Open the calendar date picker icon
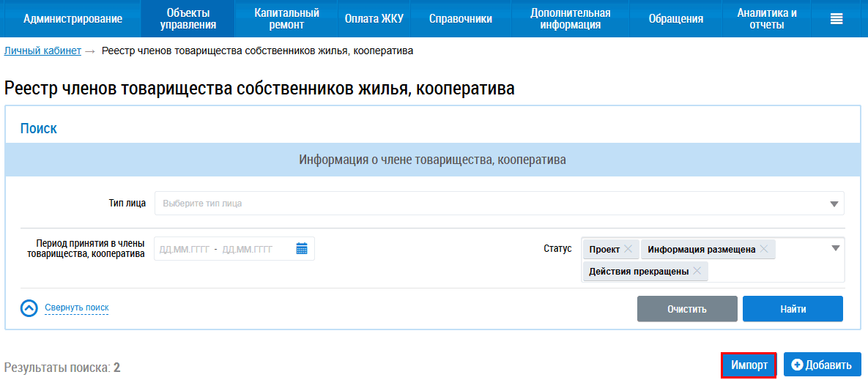The image size is (868, 380). click(302, 249)
